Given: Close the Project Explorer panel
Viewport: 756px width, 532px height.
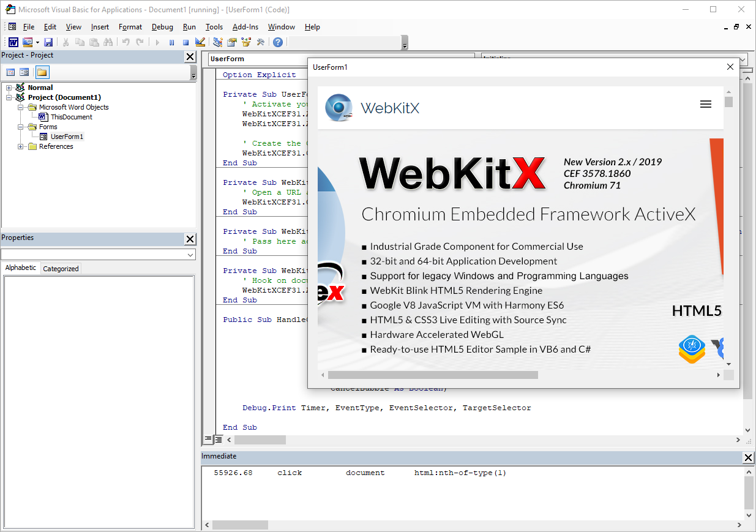Looking at the screenshot, I should [x=190, y=57].
